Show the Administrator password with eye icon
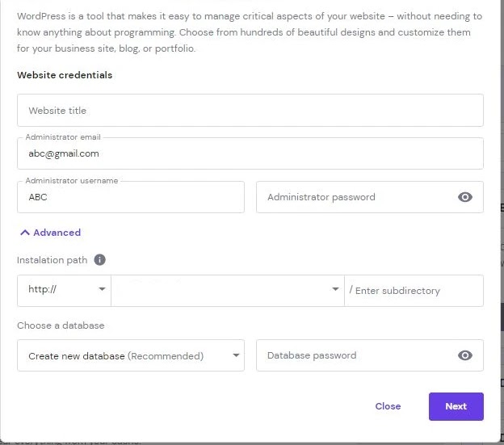The height and width of the screenshot is (445, 504). 464,197
